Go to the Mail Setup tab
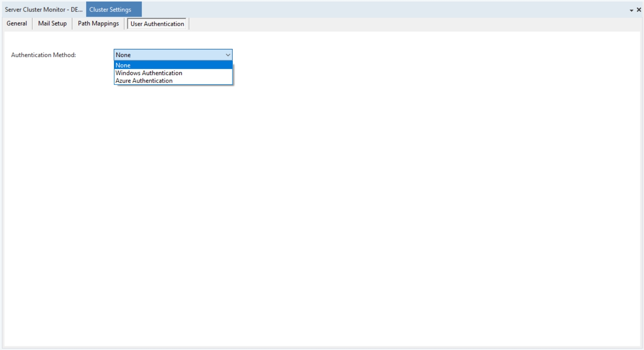The width and height of the screenshot is (644, 350). 52,24
